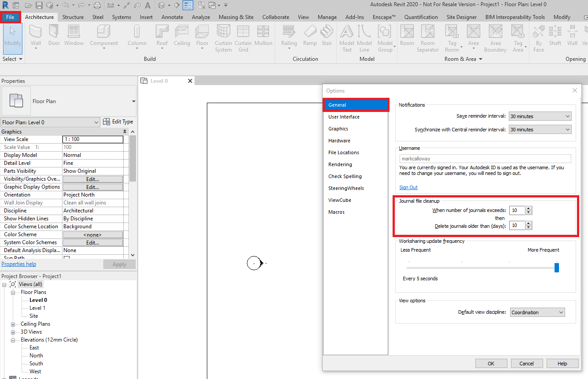Select the Column tool
This screenshot has width=588, height=379.
click(x=137, y=37)
